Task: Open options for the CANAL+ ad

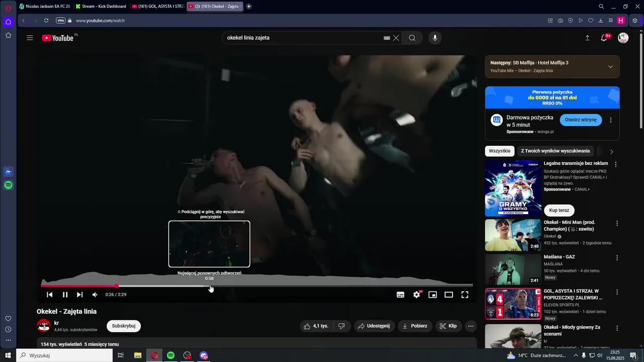Action: 616,164
